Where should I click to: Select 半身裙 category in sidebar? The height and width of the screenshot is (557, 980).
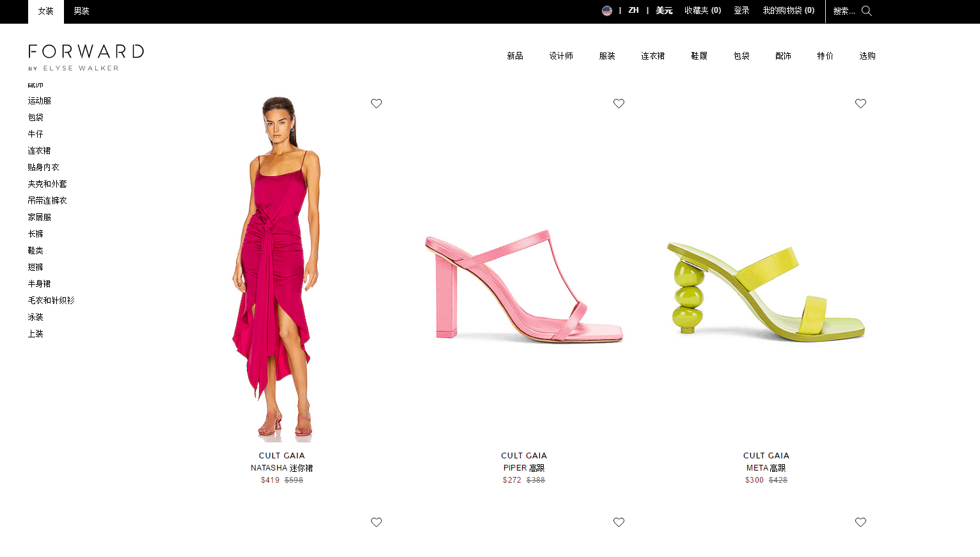(x=39, y=284)
